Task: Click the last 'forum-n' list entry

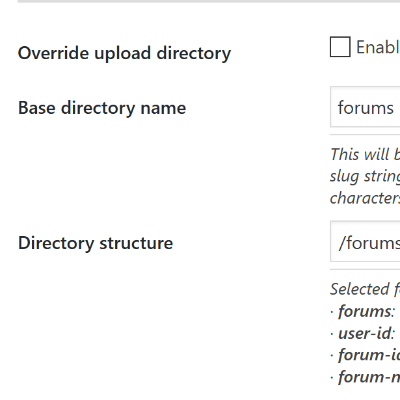Action: coord(369,377)
